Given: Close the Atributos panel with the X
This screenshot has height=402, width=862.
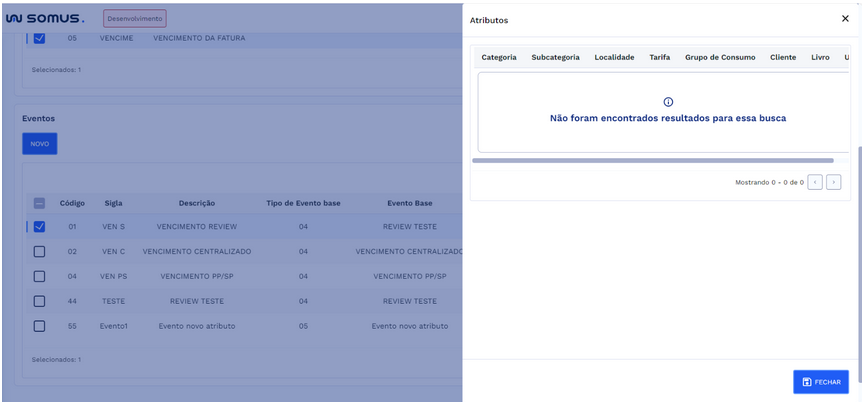Looking at the screenshot, I should coord(845,19).
